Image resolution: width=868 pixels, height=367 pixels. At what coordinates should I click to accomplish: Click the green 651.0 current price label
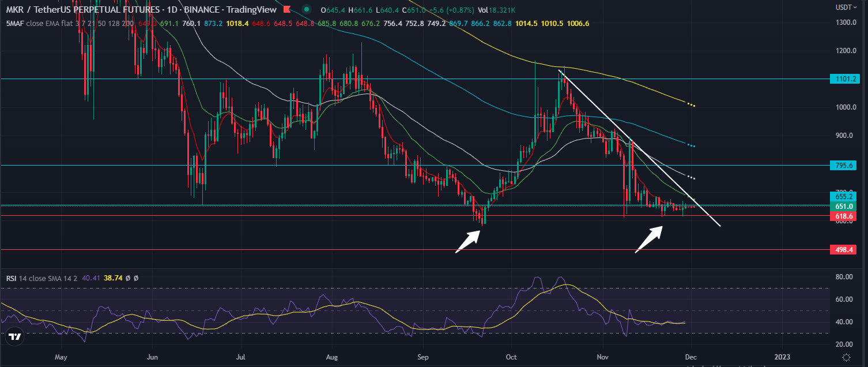pos(843,206)
